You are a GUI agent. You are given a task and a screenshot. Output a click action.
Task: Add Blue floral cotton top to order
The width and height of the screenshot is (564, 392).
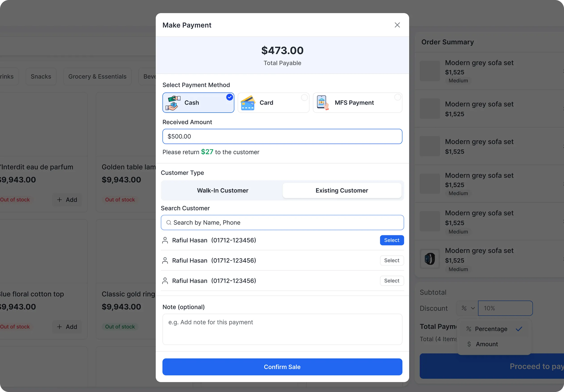pos(67,327)
